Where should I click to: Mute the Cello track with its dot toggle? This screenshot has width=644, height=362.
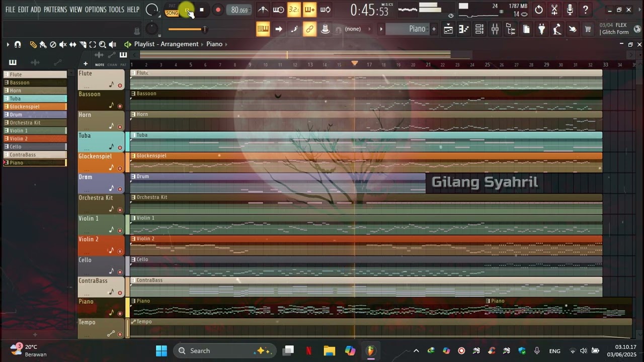tap(120, 272)
